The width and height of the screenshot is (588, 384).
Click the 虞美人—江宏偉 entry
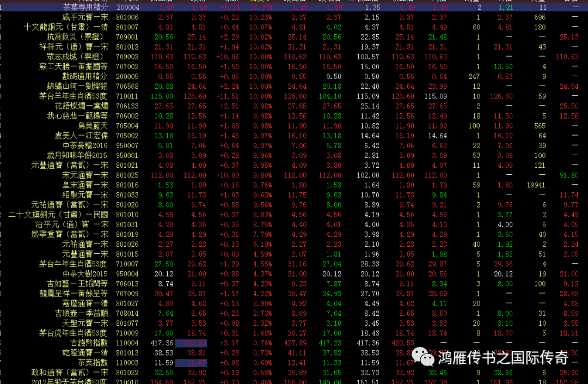pos(82,136)
